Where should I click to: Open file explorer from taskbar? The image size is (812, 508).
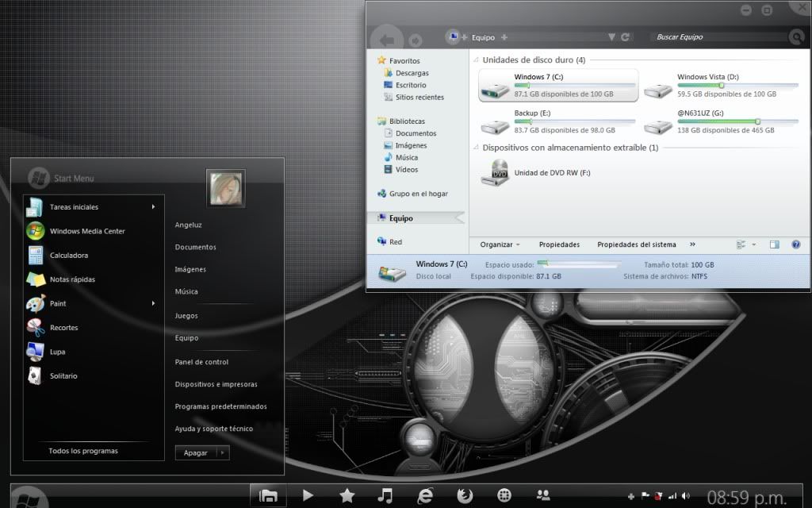point(268,495)
